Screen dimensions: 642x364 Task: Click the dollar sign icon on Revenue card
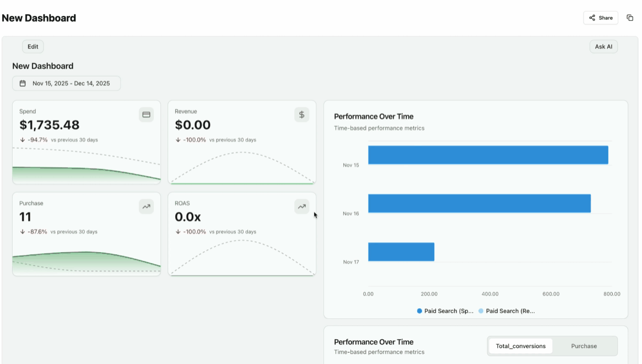(x=301, y=115)
